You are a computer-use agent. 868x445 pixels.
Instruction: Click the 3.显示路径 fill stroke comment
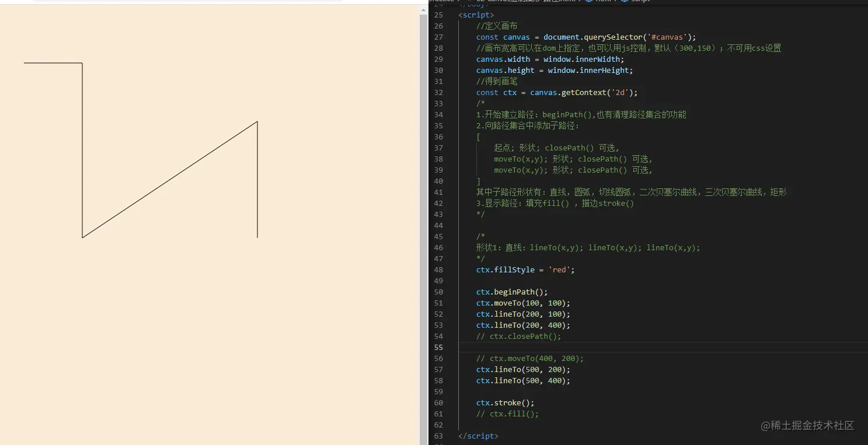click(555, 203)
